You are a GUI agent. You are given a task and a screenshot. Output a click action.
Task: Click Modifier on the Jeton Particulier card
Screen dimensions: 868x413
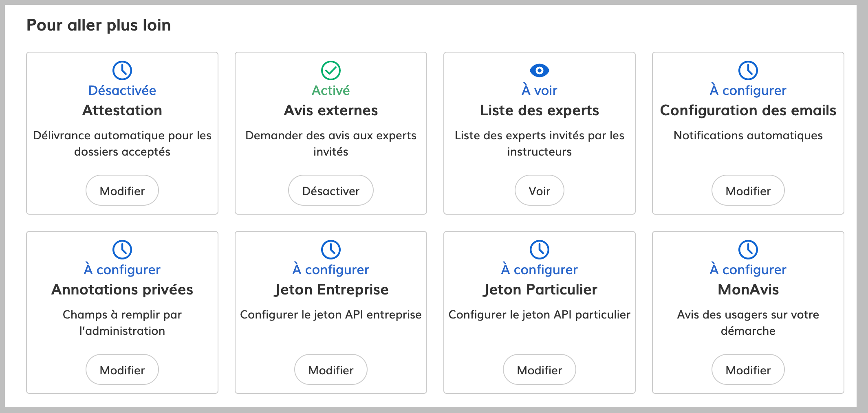[539, 369]
